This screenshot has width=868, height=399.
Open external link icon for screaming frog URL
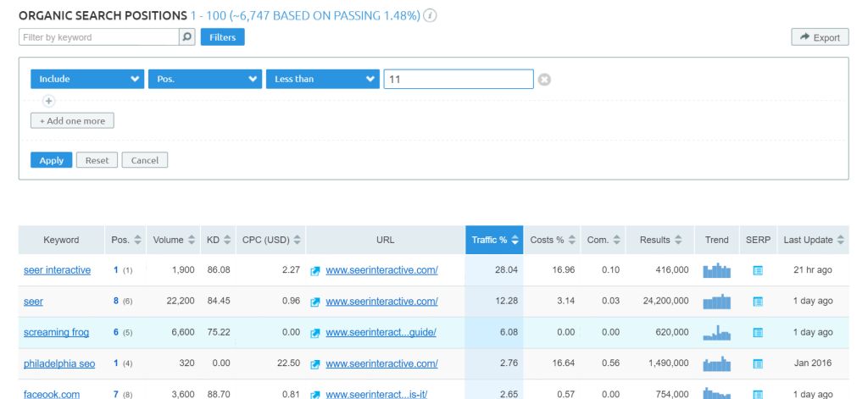(x=315, y=333)
